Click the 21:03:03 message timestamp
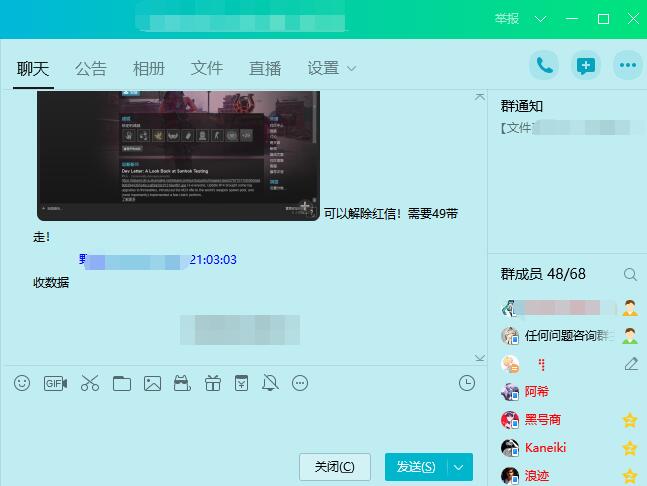Viewport: 647px width, 486px height. pos(213,260)
